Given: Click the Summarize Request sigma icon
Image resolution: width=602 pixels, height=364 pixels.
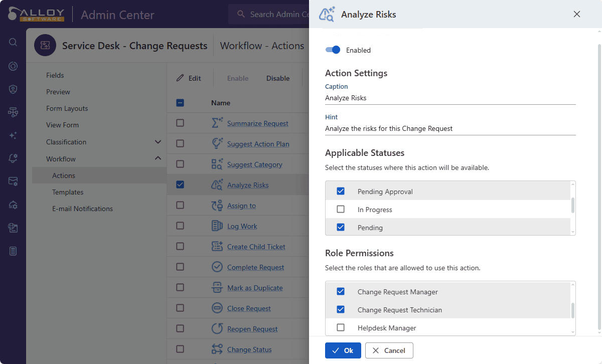Looking at the screenshot, I should 217,123.
